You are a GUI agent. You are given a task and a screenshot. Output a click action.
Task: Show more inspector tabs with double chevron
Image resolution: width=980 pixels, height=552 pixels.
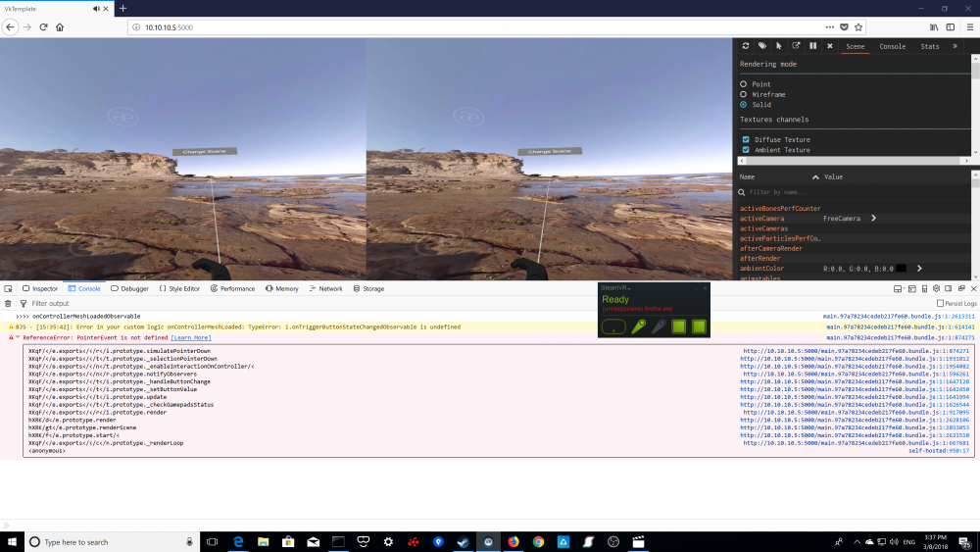pyautogui.click(x=955, y=46)
